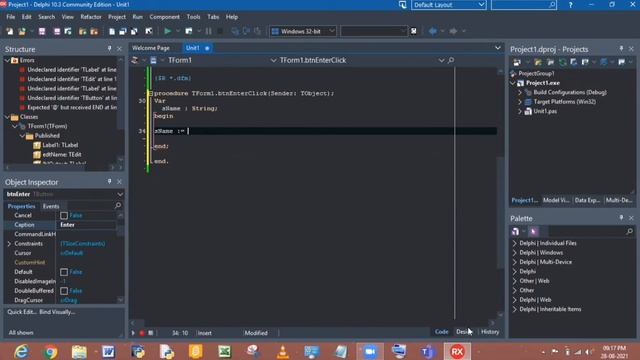Click the search icon in Object Inspector

tap(118, 206)
